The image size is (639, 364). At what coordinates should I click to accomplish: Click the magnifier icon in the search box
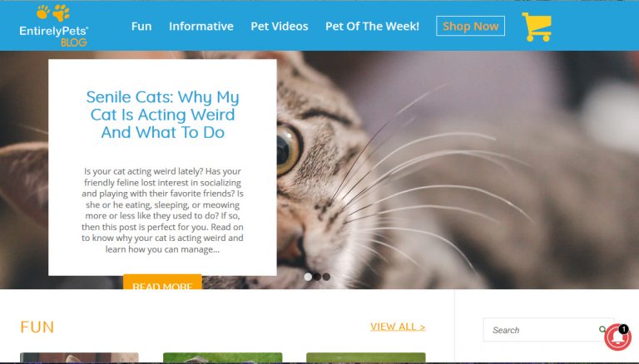point(602,329)
